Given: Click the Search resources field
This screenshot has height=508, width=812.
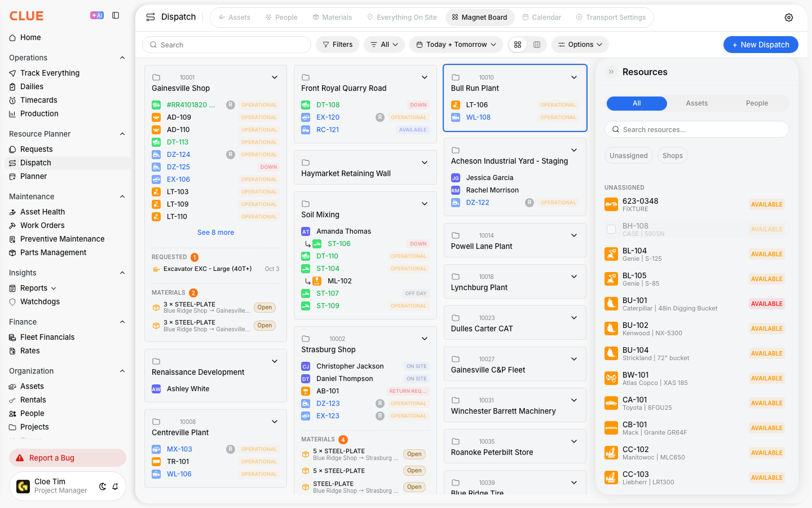Looking at the screenshot, I should click(697, 129).
